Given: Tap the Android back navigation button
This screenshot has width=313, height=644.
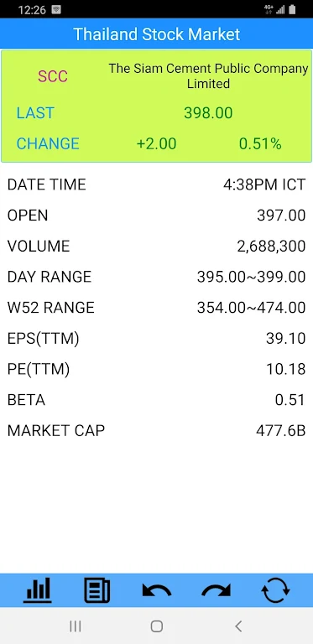Looking at the screenshot, I should click(x=238, y=626).
